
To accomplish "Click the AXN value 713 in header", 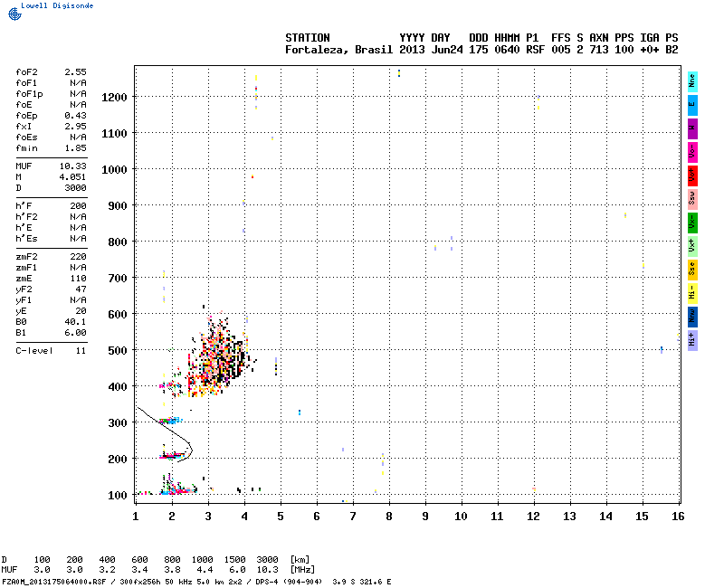I will coord(598,50).
